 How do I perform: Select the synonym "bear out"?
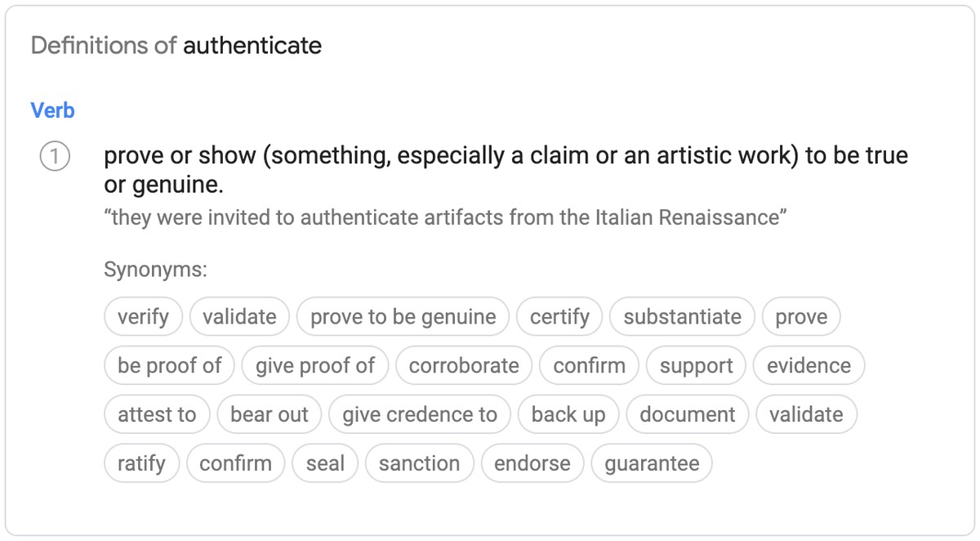pyautogui.click(x=269, y=414)
